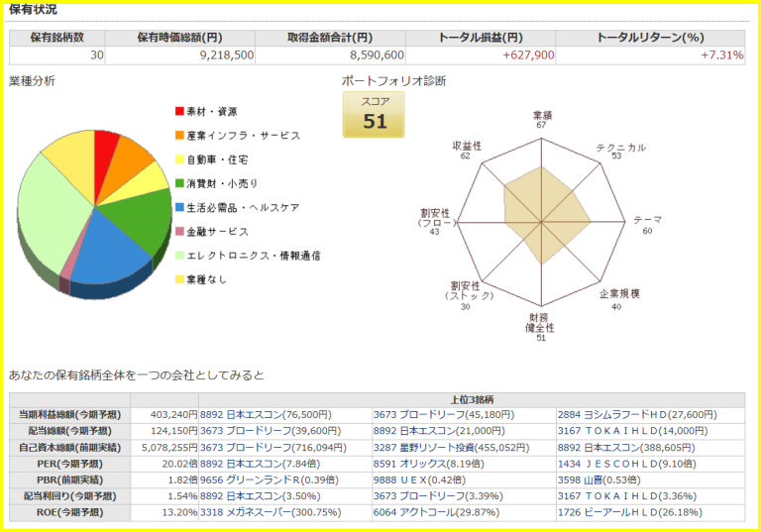Click the blue 生活必需品・ヘルスケア legend swatch
The height and width of the screenshot is (532, 761).
tap(179, 207)
